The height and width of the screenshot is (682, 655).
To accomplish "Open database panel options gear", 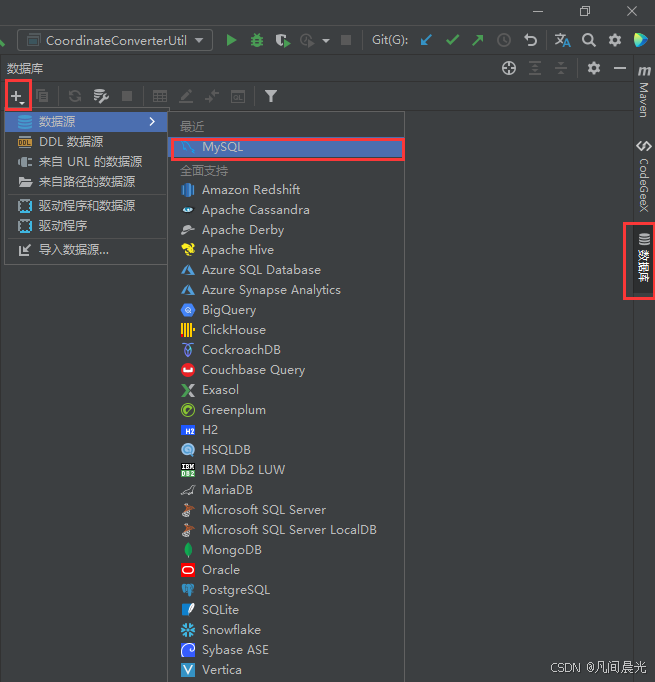I will 594,68.
